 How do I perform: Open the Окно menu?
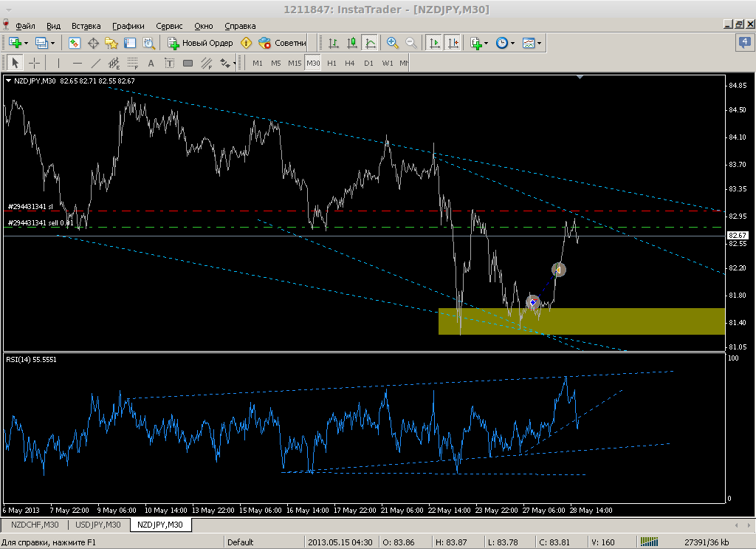[204, 26]
